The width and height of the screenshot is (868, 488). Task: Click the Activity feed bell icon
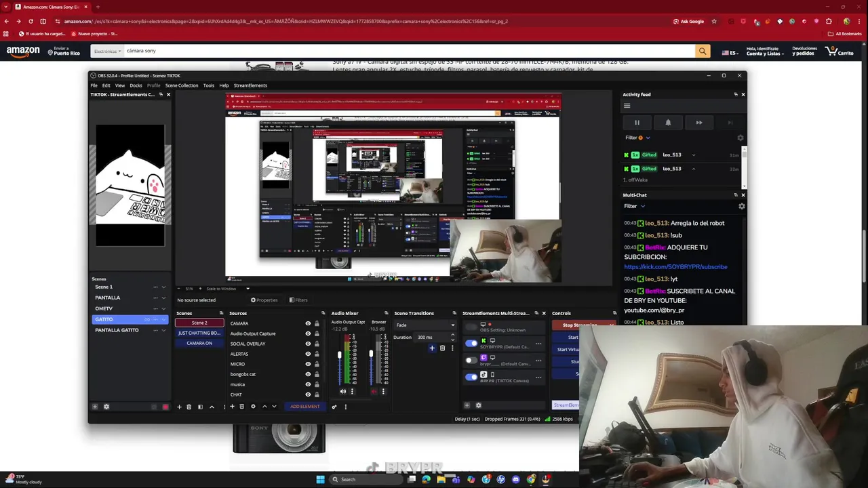[668, 123]
